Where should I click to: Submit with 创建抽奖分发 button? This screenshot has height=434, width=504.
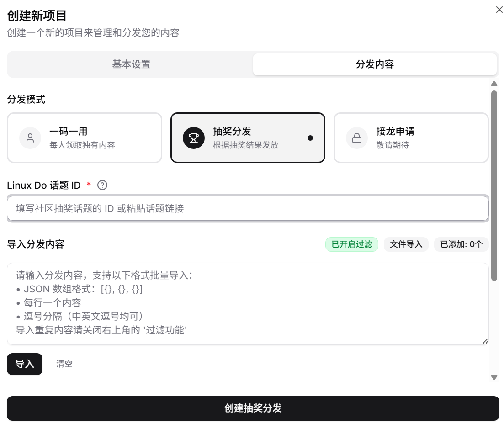[x=253, y=408]
